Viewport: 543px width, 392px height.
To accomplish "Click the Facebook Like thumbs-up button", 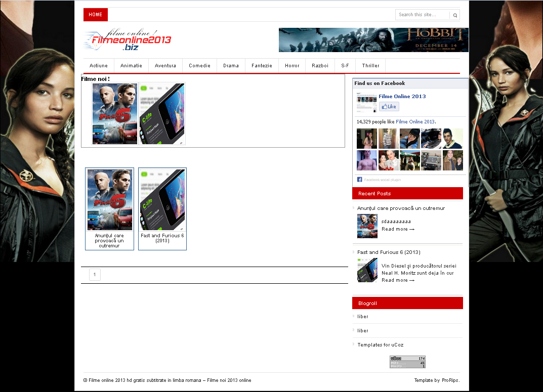I will [389, 107].
